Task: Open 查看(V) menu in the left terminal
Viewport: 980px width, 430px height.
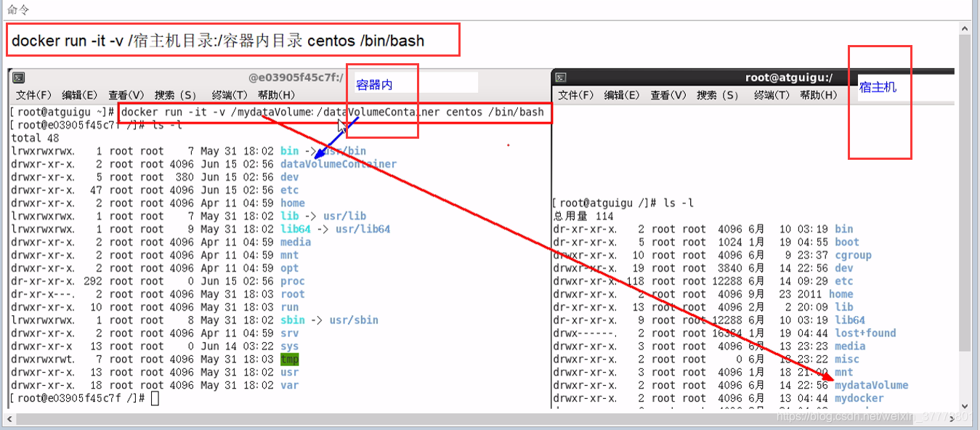Action: (x=126, y=95)
